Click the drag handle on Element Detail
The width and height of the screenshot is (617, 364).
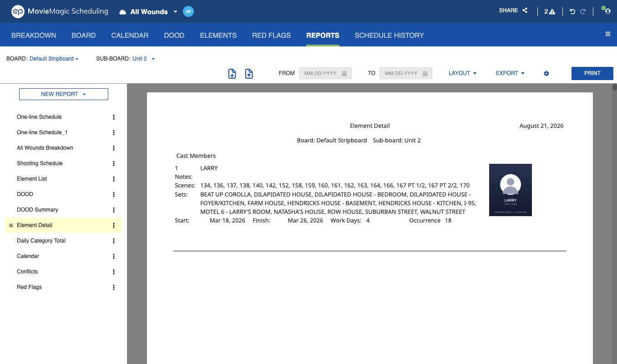pos(11,225)
